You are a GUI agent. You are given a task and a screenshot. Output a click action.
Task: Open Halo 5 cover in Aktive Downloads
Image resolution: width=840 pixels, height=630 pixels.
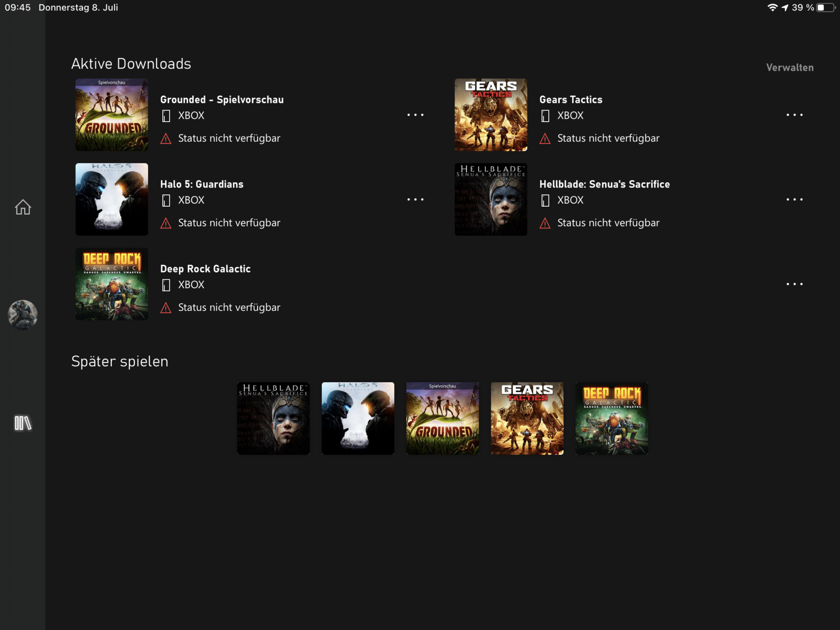(x=112, y=199)
